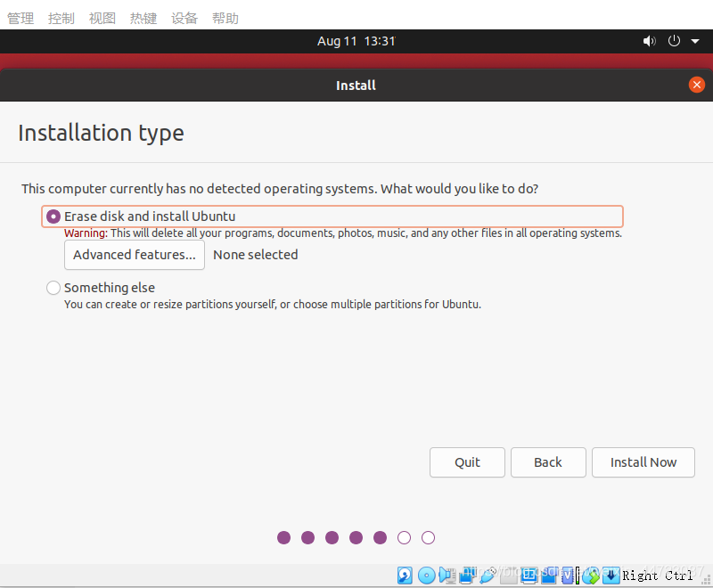Open the 热键 menu
The width and height of the screenshot is (713, 588).
click(x=143, y=18)
